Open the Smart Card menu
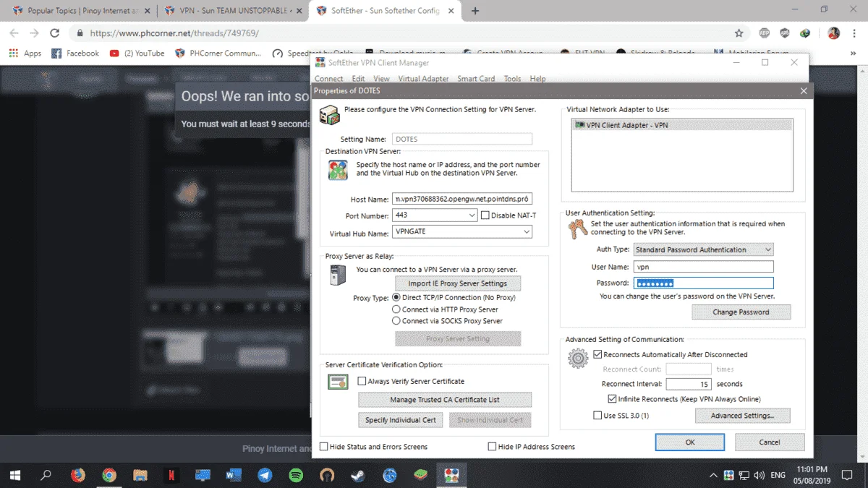868x488 pixels. [x=476, y=79]
